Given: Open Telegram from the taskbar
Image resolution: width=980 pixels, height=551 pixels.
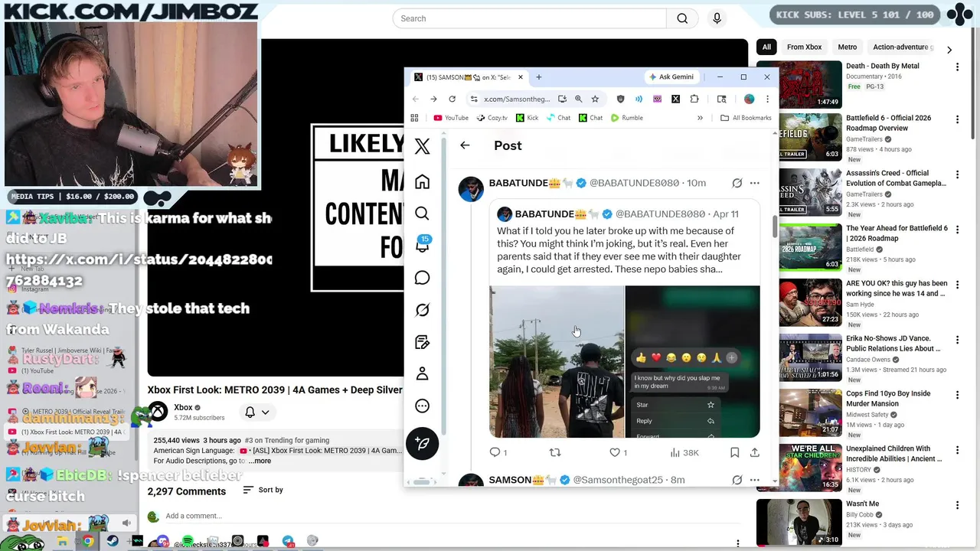Looking at the screenshot, I should [288, 541].
